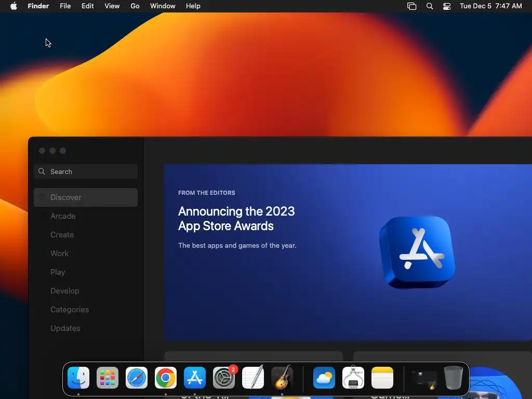This screenshot has width=532, height=399.
Task: Click the App Store Search field
Action: pyautogui.click(x=86, y=171)
